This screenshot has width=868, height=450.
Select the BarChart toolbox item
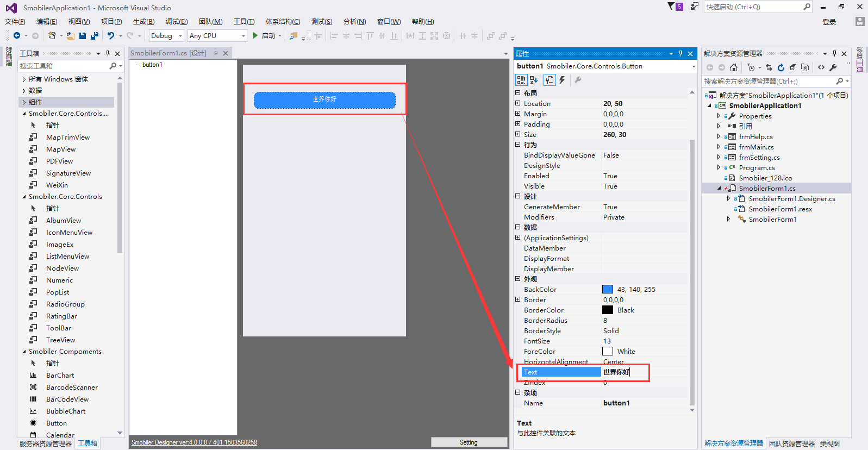[x=60, y=375]
